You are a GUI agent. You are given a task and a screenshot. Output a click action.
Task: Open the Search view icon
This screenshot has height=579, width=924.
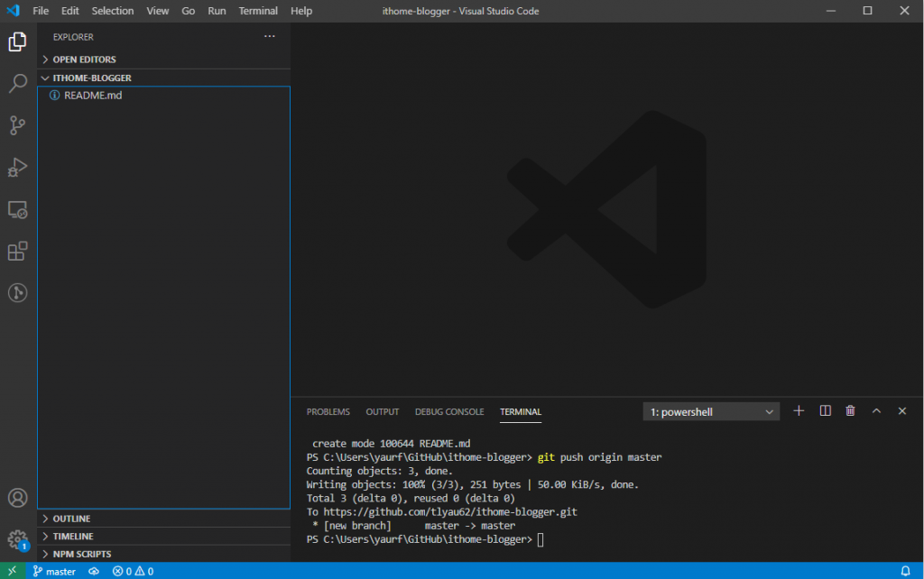click(18, 83)
